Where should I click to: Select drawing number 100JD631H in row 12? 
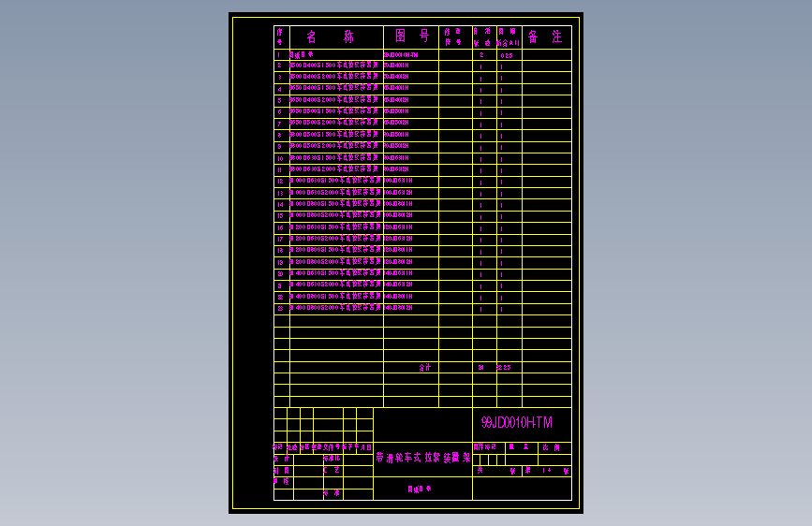[398, 181]
